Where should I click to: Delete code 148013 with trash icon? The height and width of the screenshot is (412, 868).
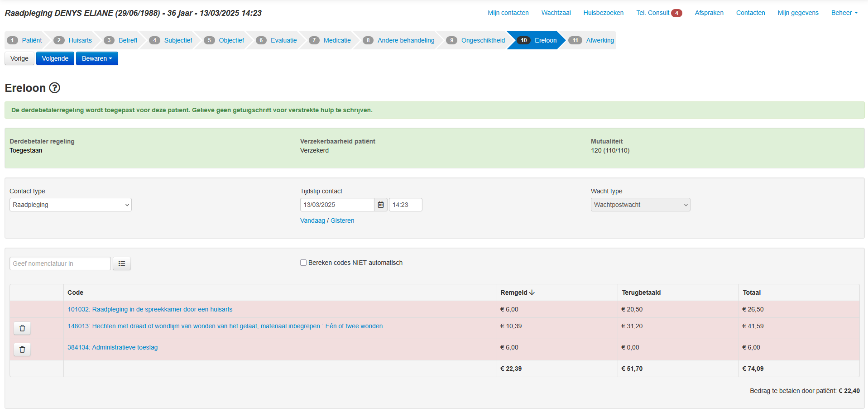[x=22, y=328]
